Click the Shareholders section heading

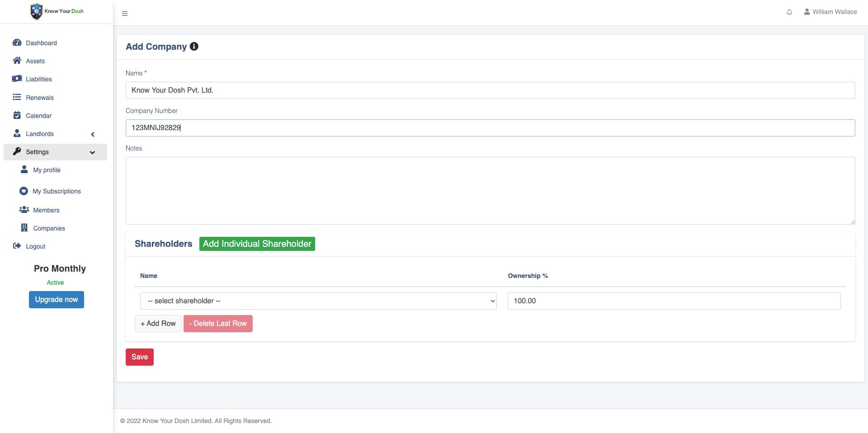pyautogui.click(x=164, y=244)
